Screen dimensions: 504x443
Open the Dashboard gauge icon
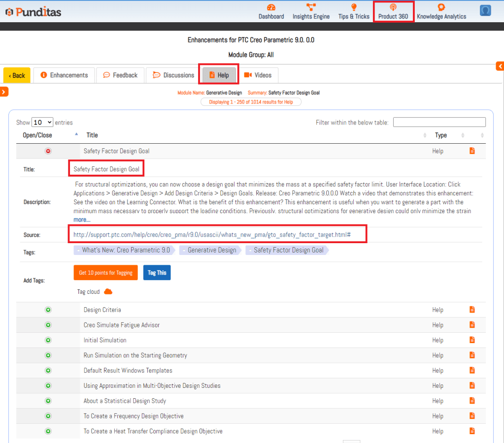pyautogui.click(x=271, y=7)
